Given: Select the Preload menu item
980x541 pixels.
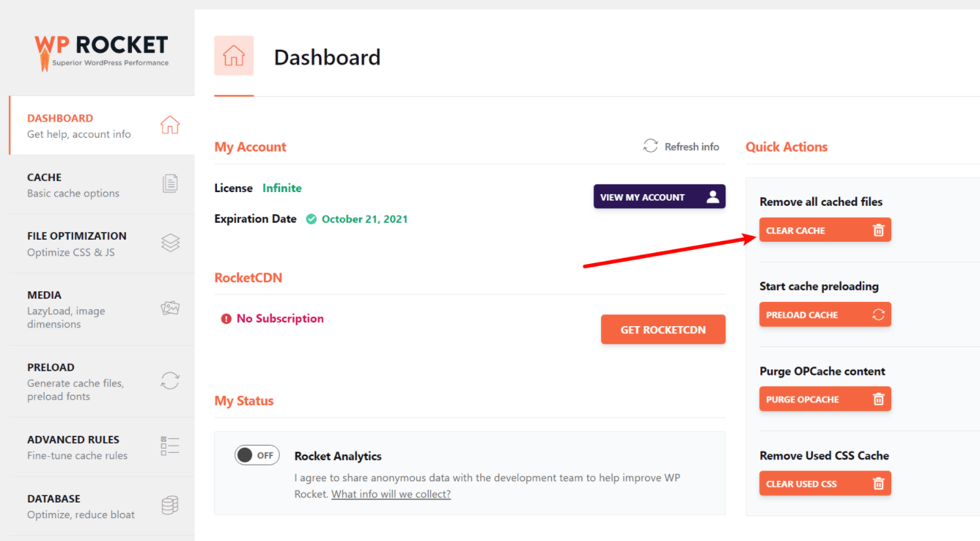Looking at the screenshot, I should tap(103, 382).
